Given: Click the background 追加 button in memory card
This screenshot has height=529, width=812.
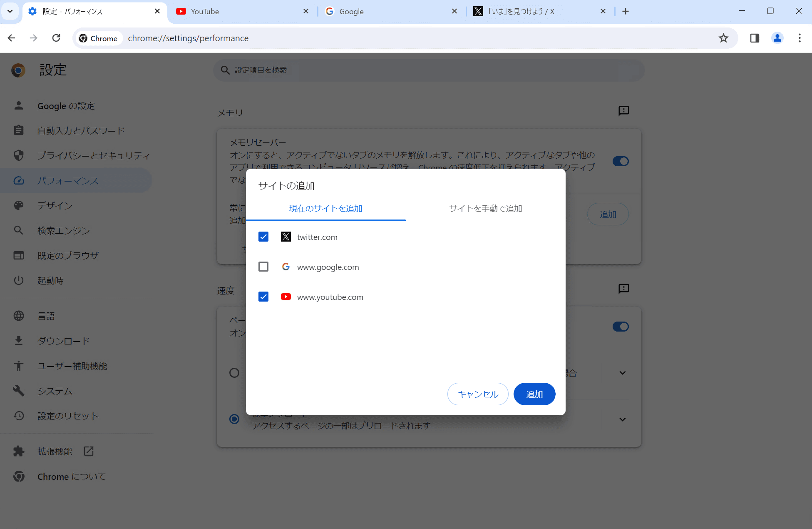Looking at the screenshot, I should [608, 214].
